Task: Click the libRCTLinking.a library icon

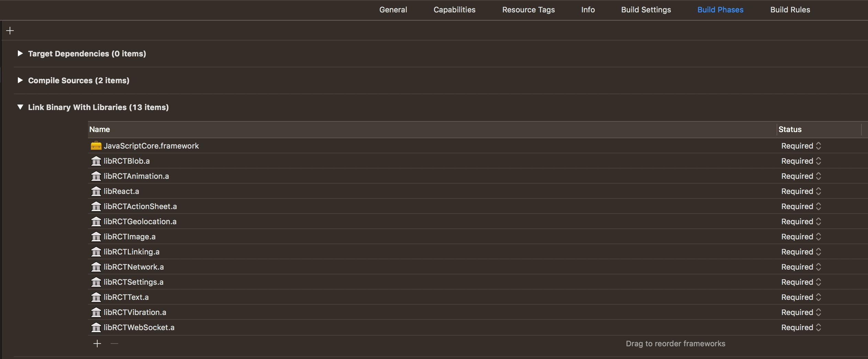Action: click(96, 252)
